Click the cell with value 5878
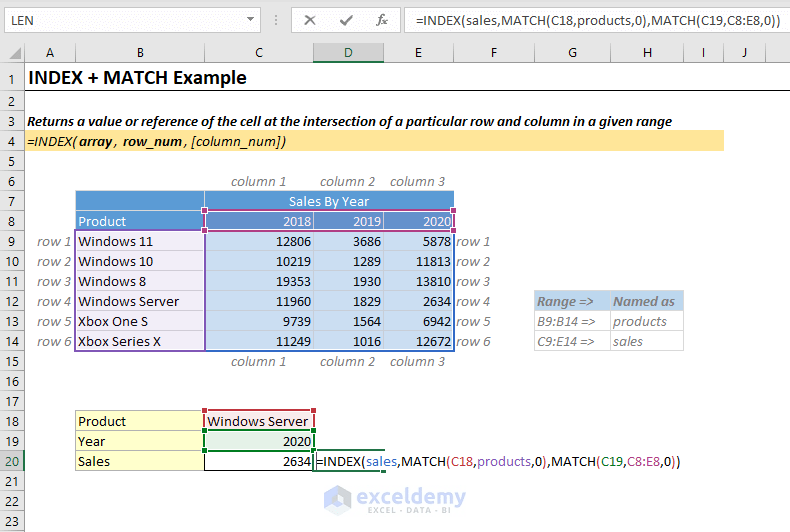This screenshot has height=532, width=790. click(x=418, y=241)
